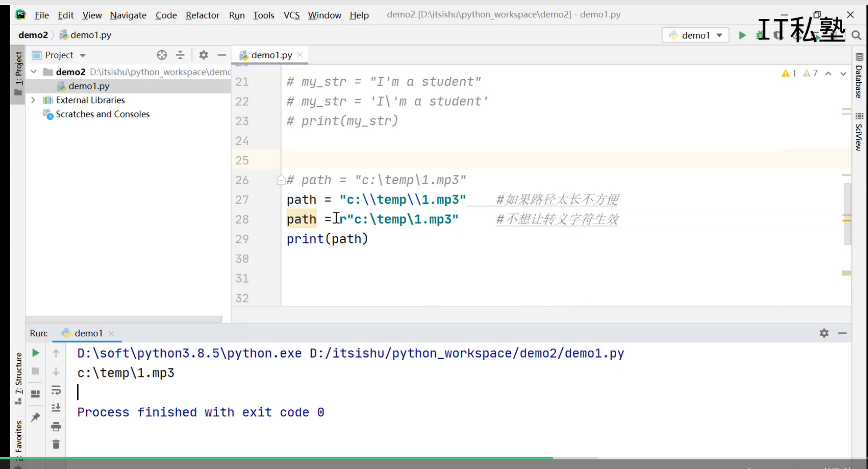The width and height of the screenshot is (868, 469).
Task: Open the Tools menu
Action: coord(263,15)
